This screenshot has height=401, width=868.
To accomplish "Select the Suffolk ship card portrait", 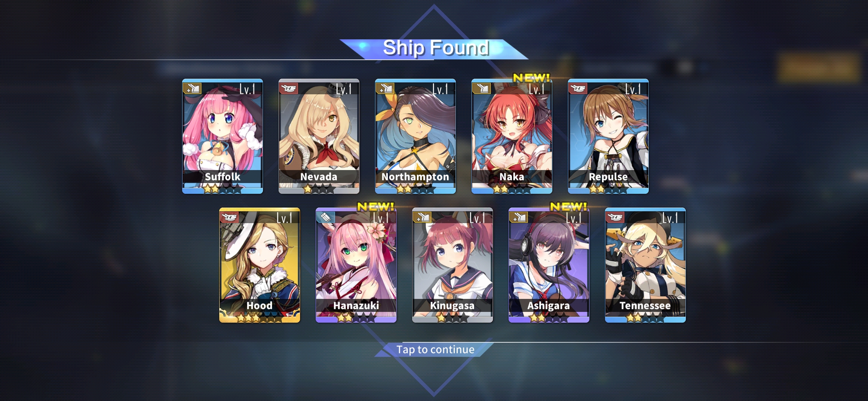I will pyautogui.click(x=223, y=136).
